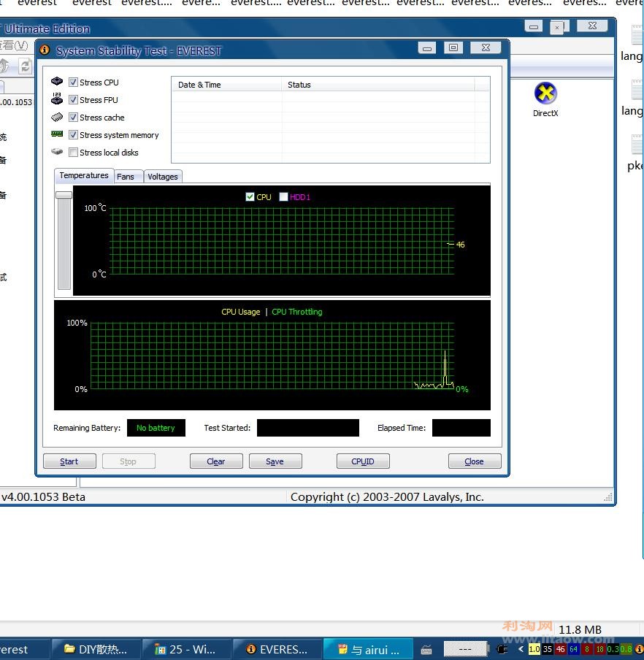Image resolution: width=644 pixels, height=660 pixels.
Task: Click the CPU chip icon beside Stress CPU
Action: tap(57, 81)
